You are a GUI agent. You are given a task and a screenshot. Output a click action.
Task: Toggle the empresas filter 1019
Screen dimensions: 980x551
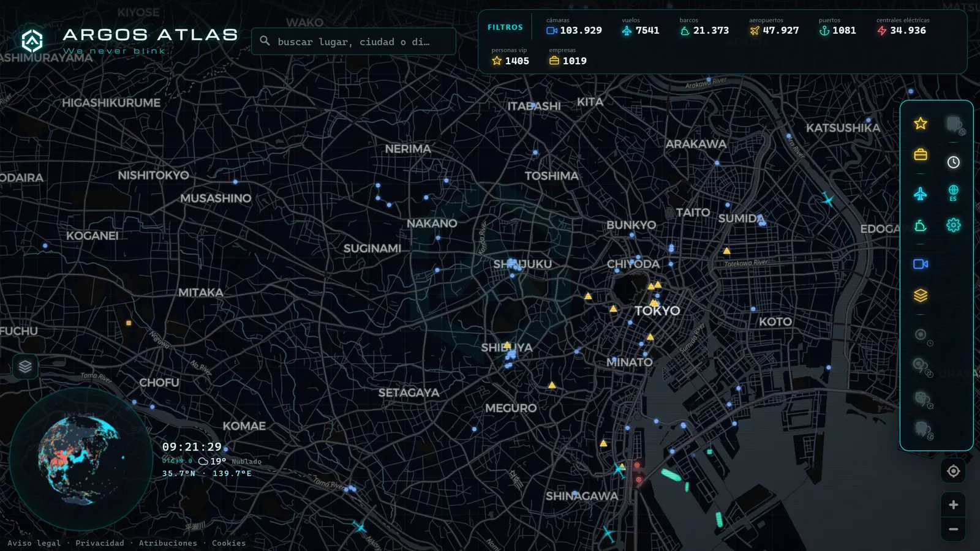tap(568, 56)
